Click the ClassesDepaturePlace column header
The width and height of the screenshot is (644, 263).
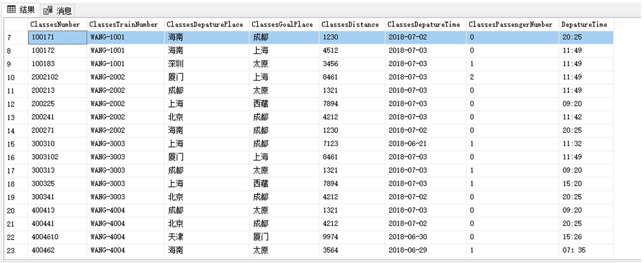click(207, 25)
